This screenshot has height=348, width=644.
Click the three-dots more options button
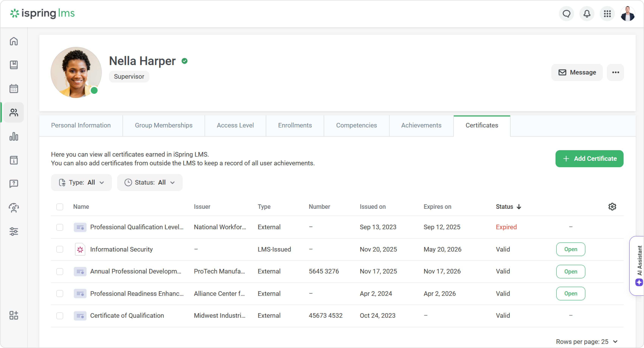pos(615,72)
